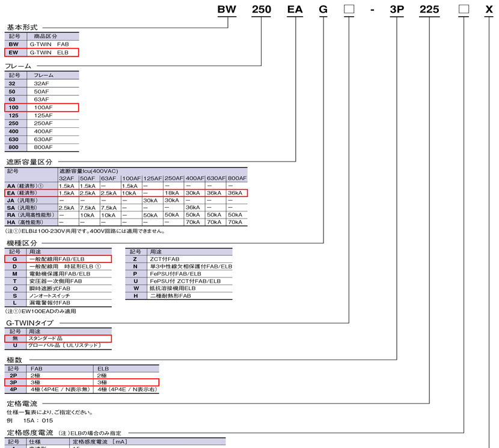Select the '32AF' row in the frame table
The image size is (499, 448).
(41, 83)
